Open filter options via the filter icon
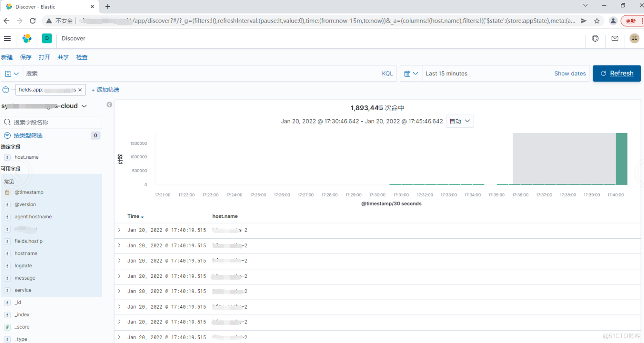The width and height of the screenshot is (644, 343). point(6,90)
